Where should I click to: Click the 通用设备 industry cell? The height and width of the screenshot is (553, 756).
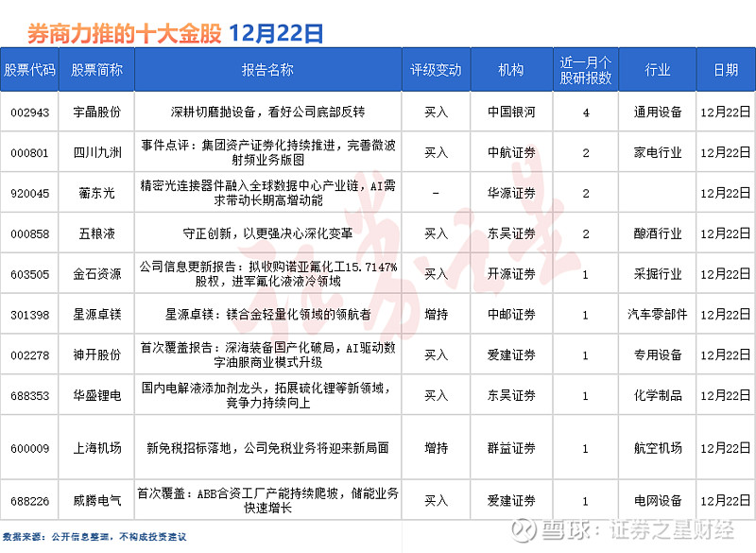tap(659, 111)
